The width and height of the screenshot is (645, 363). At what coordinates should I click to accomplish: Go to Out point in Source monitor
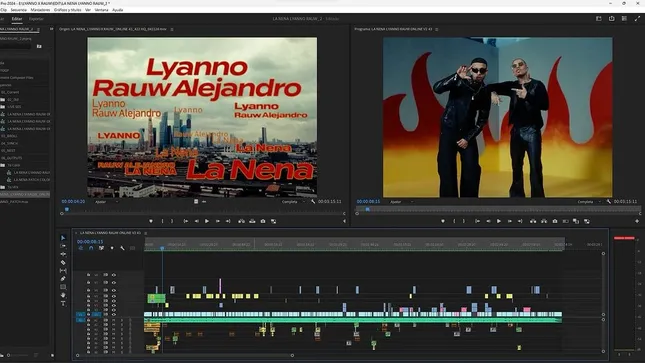click(228, 221)
